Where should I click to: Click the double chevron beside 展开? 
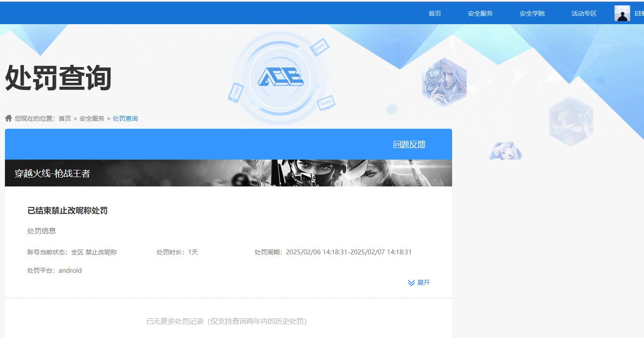(411, 283)
